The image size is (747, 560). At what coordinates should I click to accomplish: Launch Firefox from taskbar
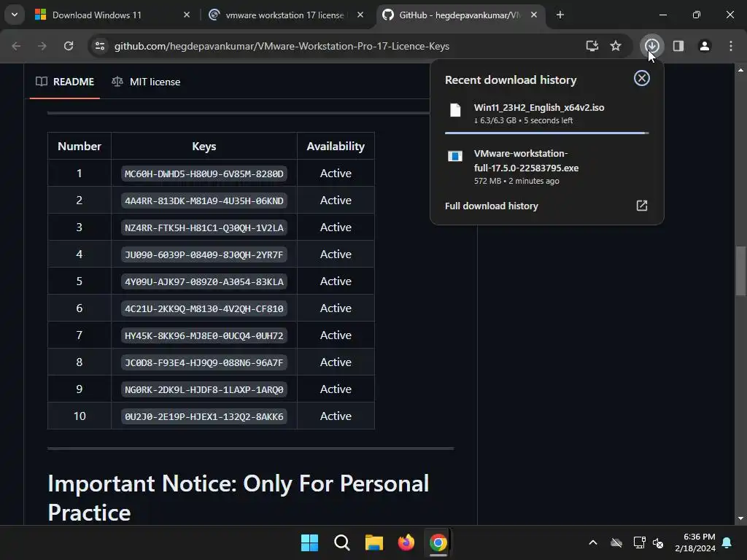tap(406, 542)
